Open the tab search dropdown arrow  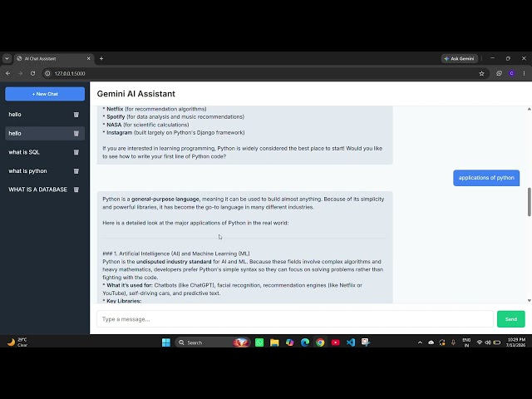[x=7, y=59]
